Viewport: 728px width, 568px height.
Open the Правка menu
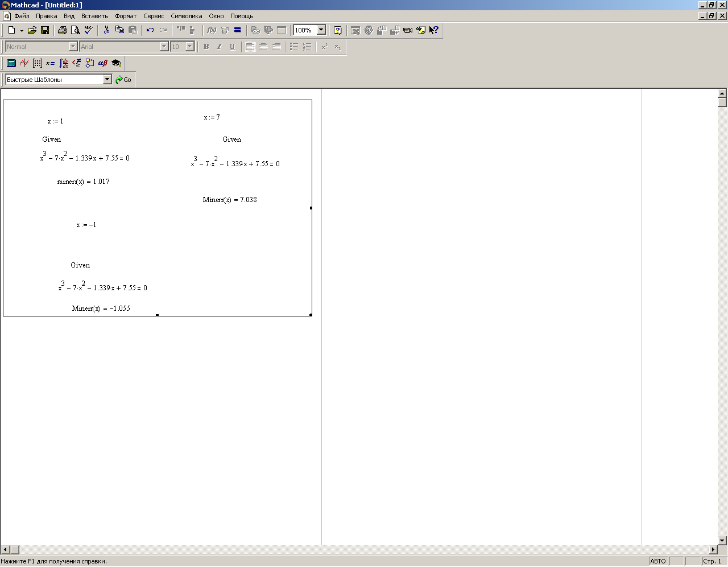click(x=47, y=16)
